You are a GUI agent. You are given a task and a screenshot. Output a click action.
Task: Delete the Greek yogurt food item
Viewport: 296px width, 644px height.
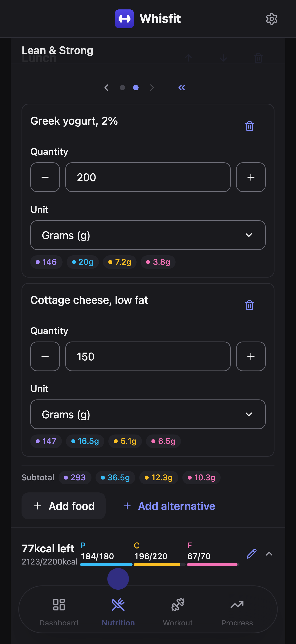[x=249, y=126]
